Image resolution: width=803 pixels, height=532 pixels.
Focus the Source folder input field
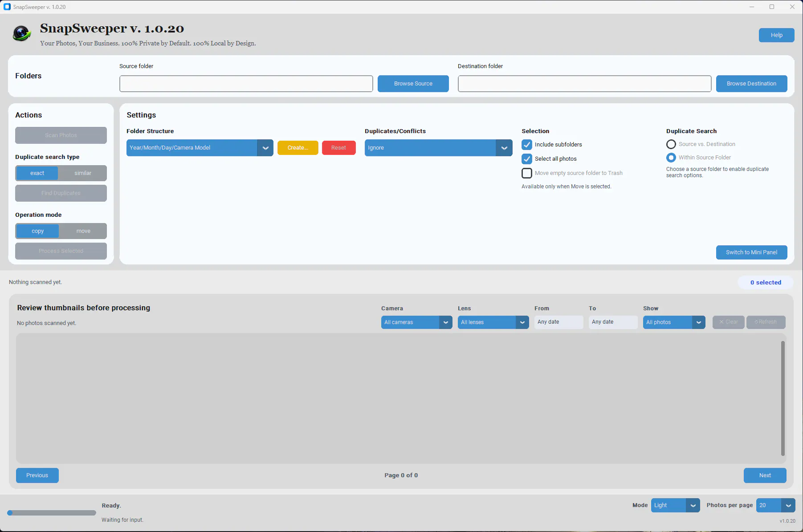(x=246, y=84)
